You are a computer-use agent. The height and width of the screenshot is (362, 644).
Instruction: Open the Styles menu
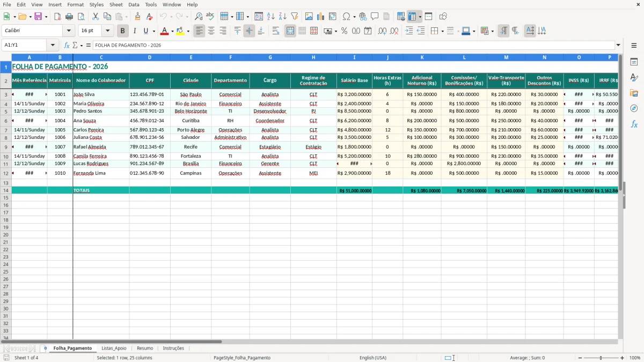point(97,4)
